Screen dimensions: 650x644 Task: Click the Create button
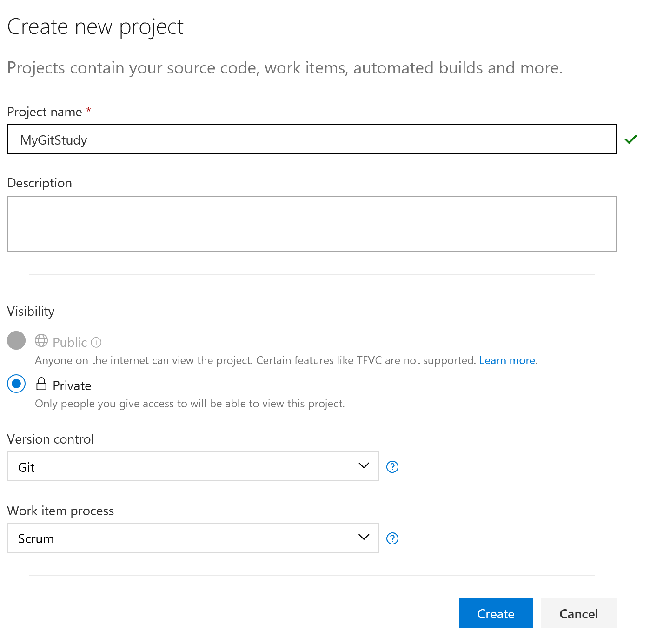coord(496,613)
